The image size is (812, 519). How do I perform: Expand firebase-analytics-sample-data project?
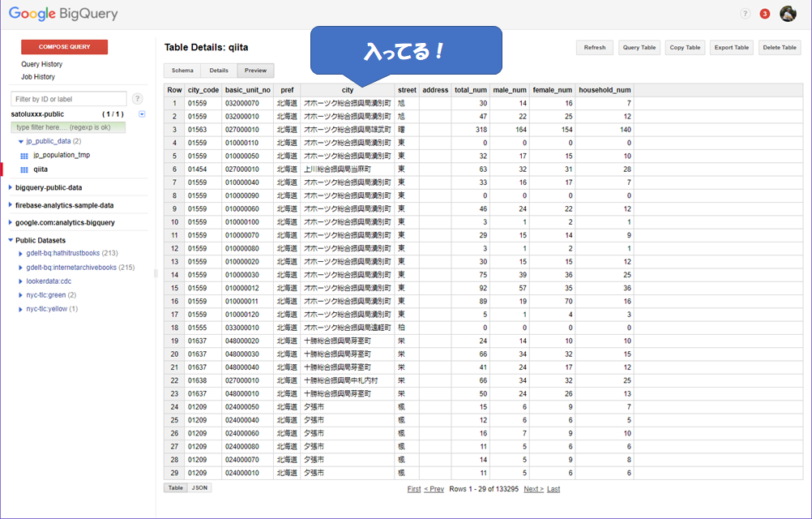pos(10,205)
